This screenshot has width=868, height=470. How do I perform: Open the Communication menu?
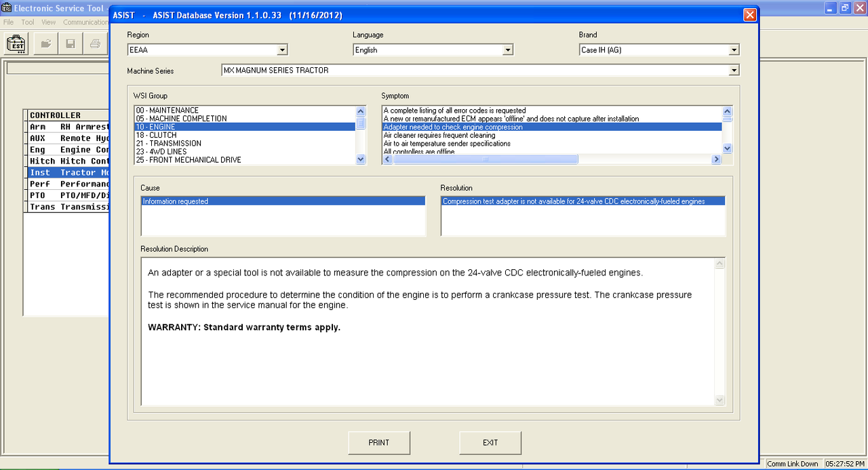pyautogui.click(x=85, y=22)
